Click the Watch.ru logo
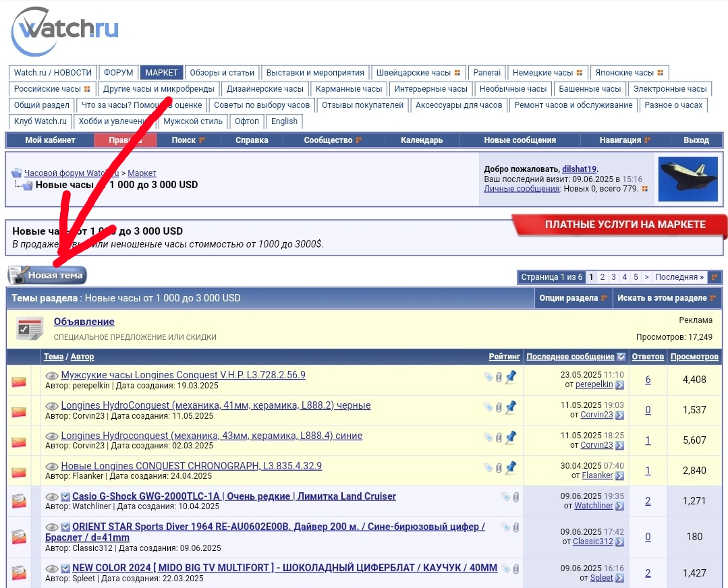This screenshot has width=728, height=588. tap(65, 32)
